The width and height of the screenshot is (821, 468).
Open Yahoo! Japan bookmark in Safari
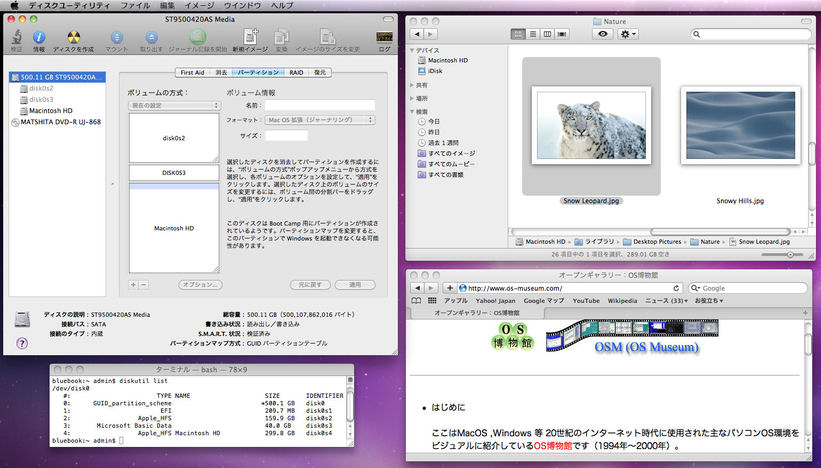(495, 300)
